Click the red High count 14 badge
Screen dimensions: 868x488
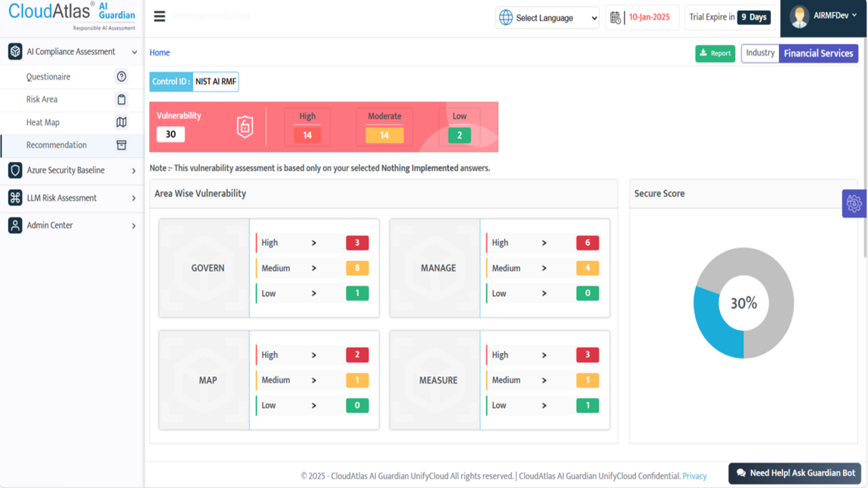[x=307, y=136]
